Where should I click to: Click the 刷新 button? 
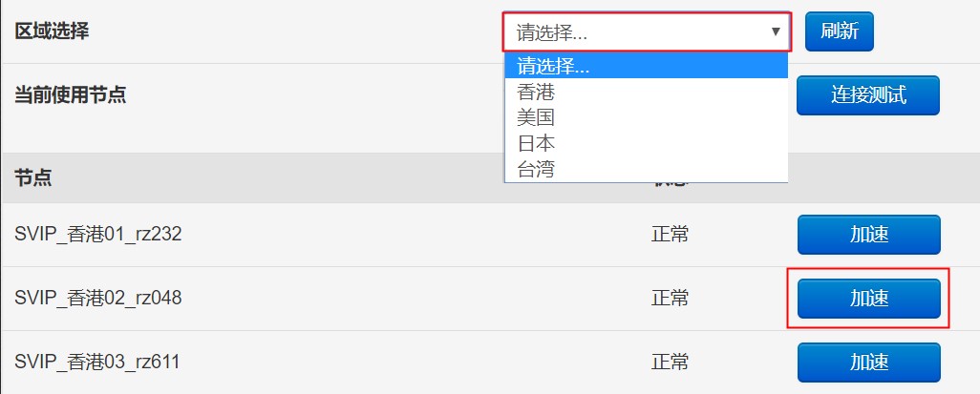(839, 31)
